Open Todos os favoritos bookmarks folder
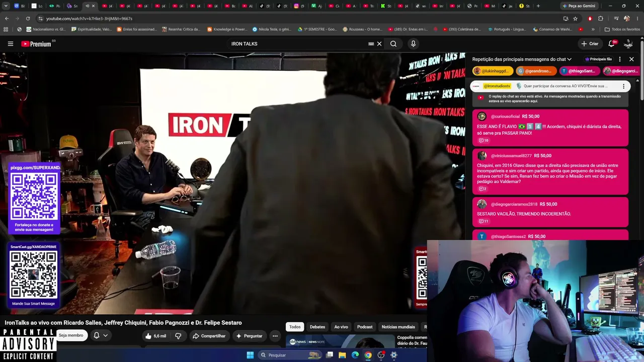The height and width of the screenshot is (362, 644). click(622, 29)
